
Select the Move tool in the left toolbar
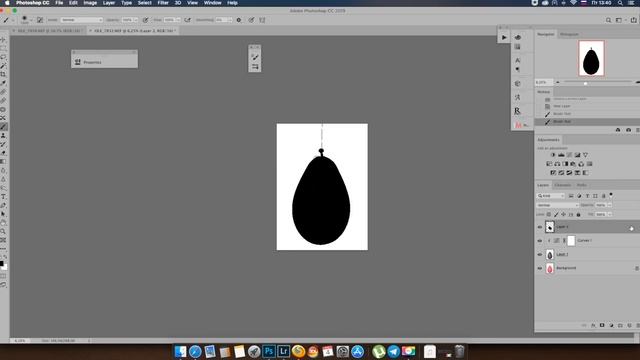(3, 40)
